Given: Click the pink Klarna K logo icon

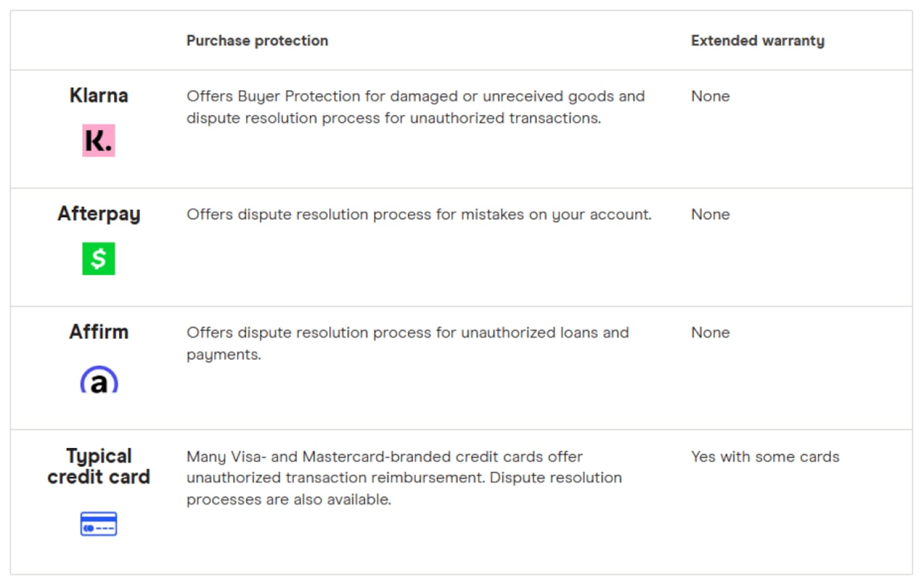Looking at the screenshot, I should 98,141.
